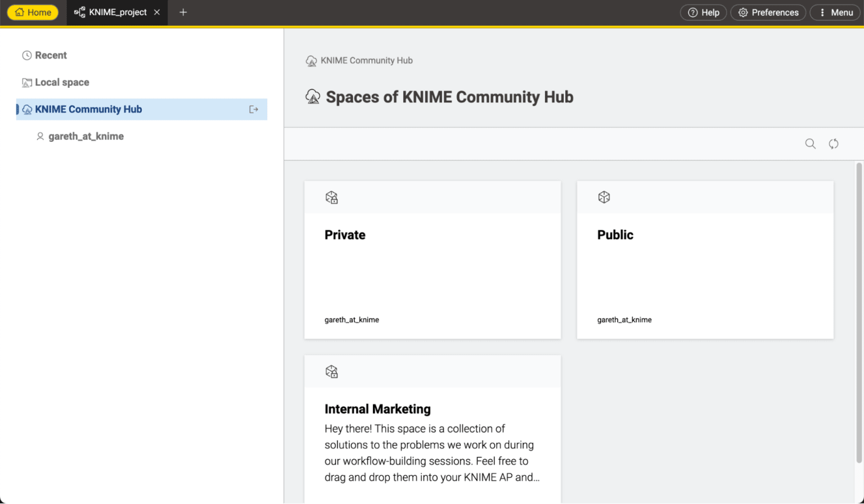Click the Internal Marketing description text
864x504 pixels.
tap(432, 453)
